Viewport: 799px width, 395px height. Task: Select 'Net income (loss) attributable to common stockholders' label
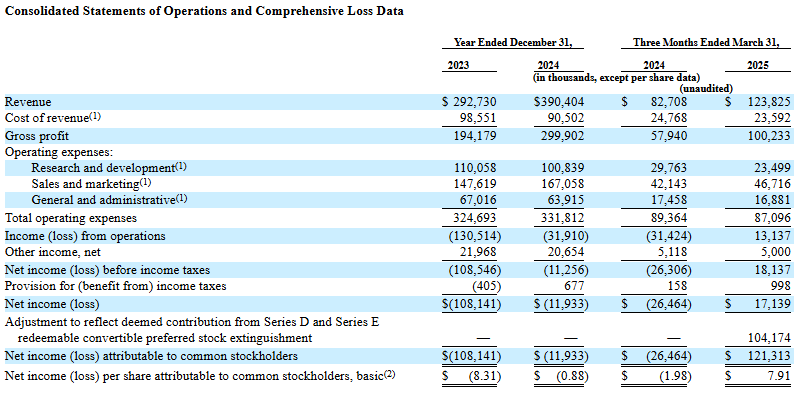tap(151, 355)
